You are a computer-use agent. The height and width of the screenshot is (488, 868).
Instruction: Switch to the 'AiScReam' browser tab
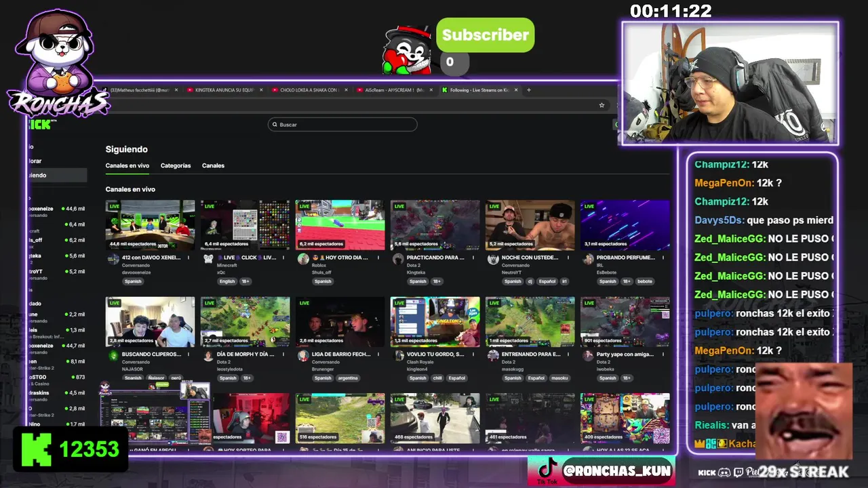393,89
